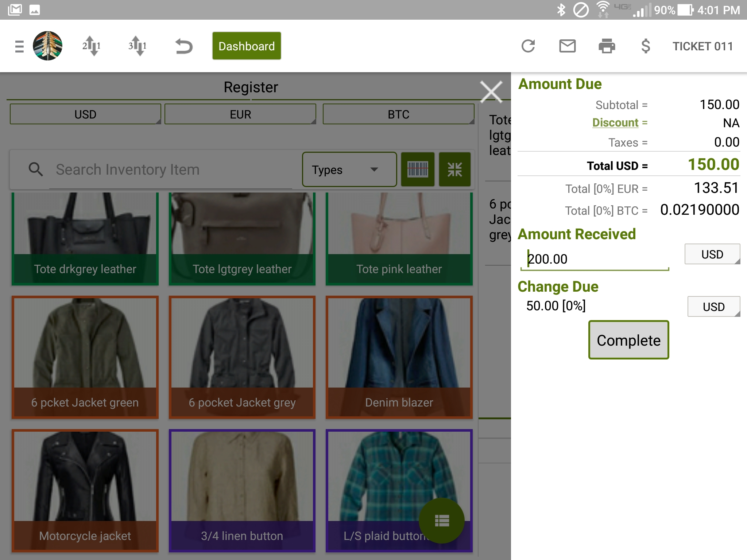This screenshot has width=747, height=560.
Task: Open the hamburger menu
Action: [19, 46]
